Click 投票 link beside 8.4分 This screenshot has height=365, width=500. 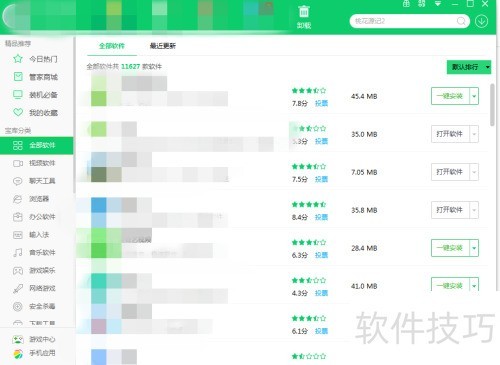(x=321, y=218)
